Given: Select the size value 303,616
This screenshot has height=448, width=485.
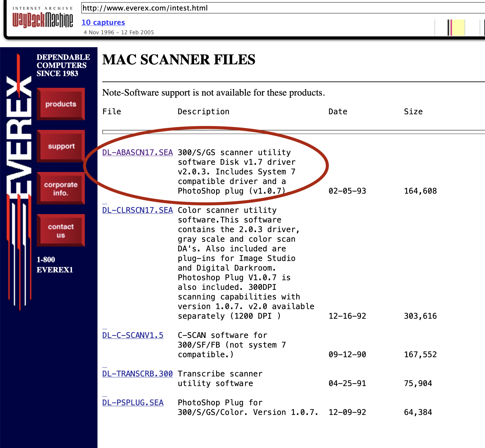Looking at the screenshot, I should 420,316.
